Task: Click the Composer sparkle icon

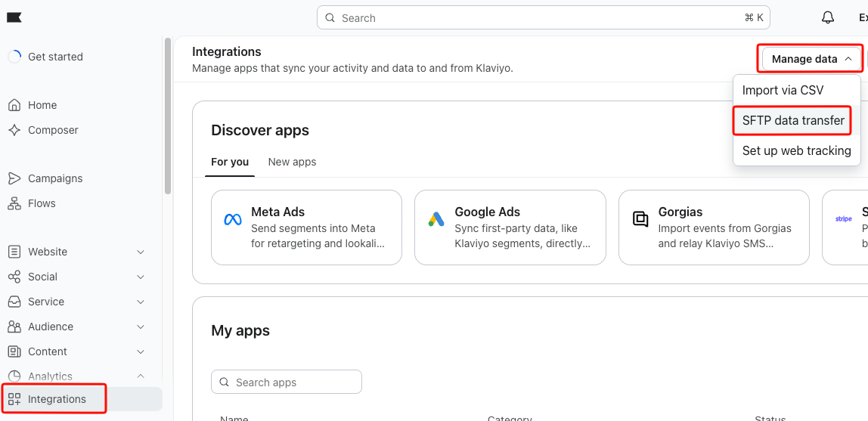Action: [x=14, y=130]
